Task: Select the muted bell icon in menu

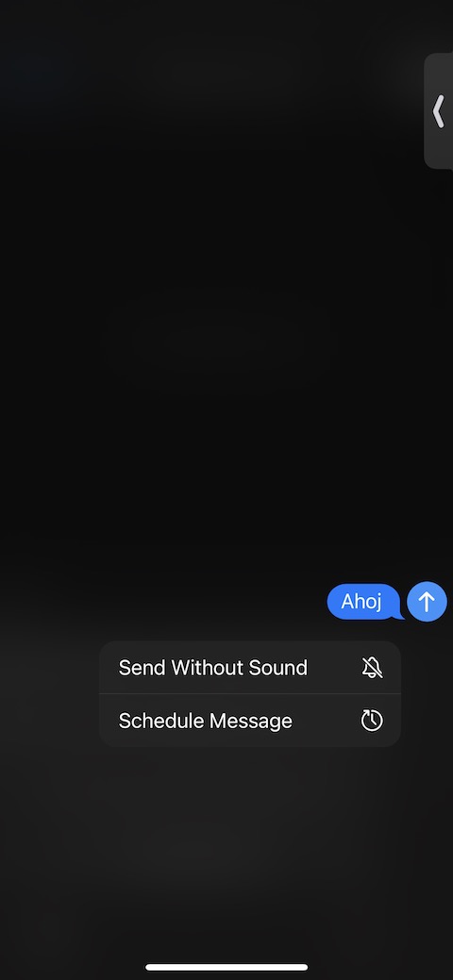Action: 372,668
